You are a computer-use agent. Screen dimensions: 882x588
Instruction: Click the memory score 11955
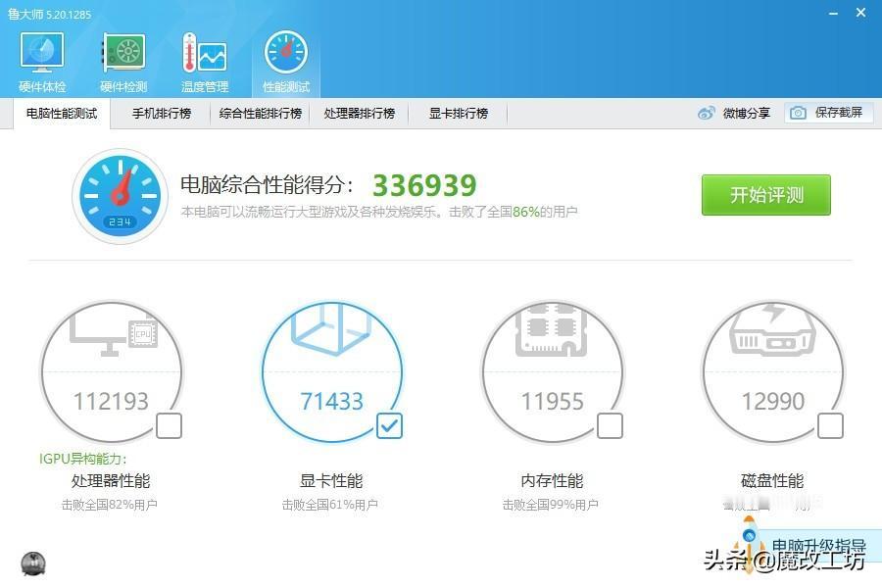[x=552, y=401]
